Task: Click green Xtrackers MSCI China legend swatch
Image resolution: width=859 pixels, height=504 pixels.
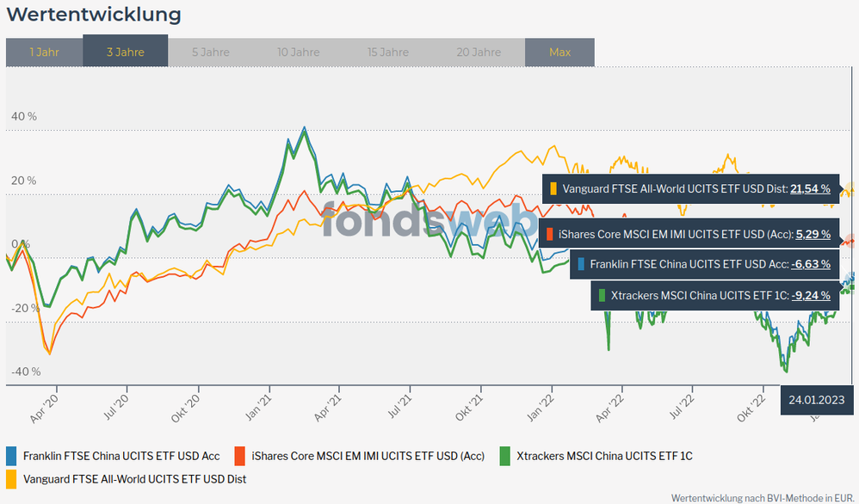Action: [506, 456]
